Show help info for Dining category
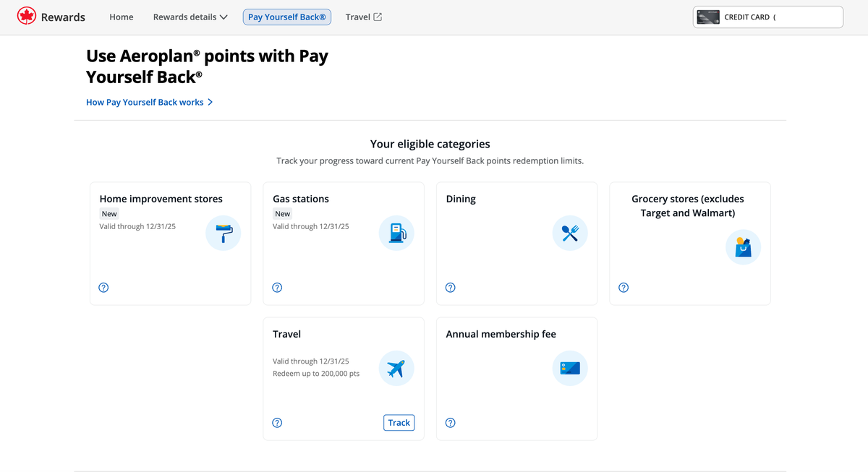Image resolution: width=868 pixels, height=472 pixels. (451, 288)
